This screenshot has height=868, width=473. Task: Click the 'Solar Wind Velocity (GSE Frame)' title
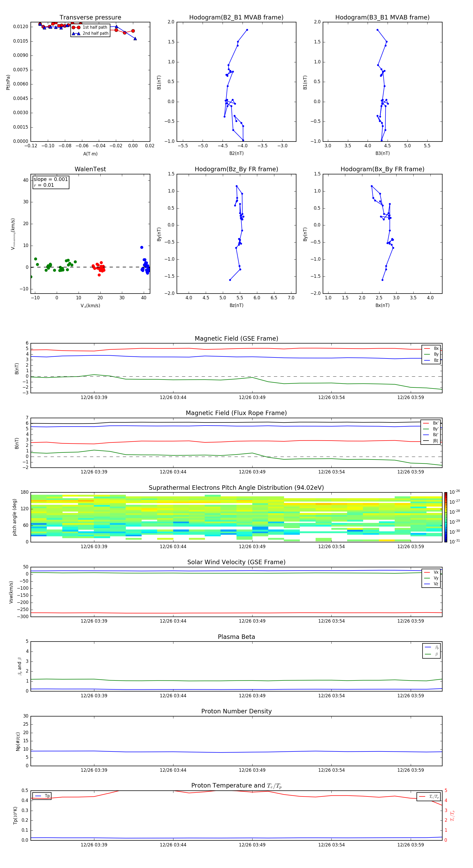click(x=236, y=562)
